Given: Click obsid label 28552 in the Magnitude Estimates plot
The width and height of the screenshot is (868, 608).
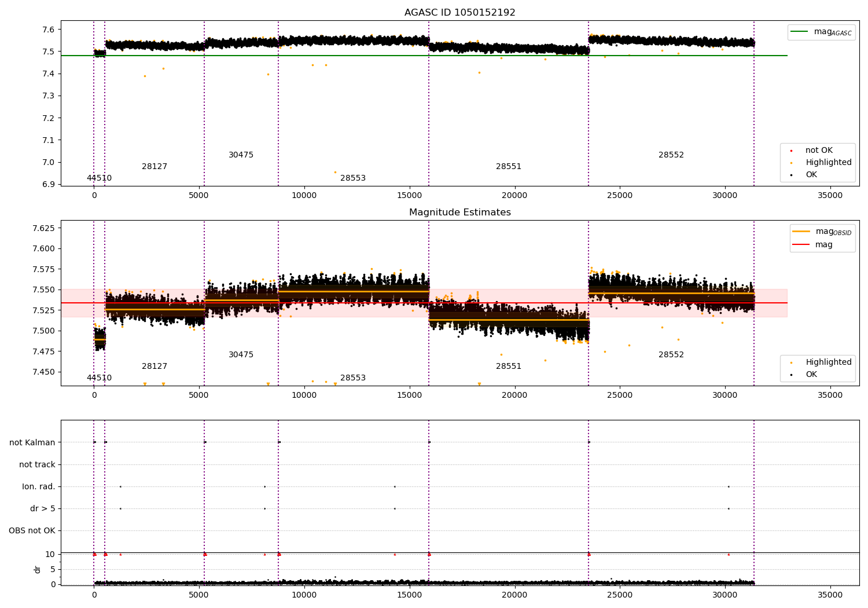Looking at the screenshot, I should (x=671, y=355).
